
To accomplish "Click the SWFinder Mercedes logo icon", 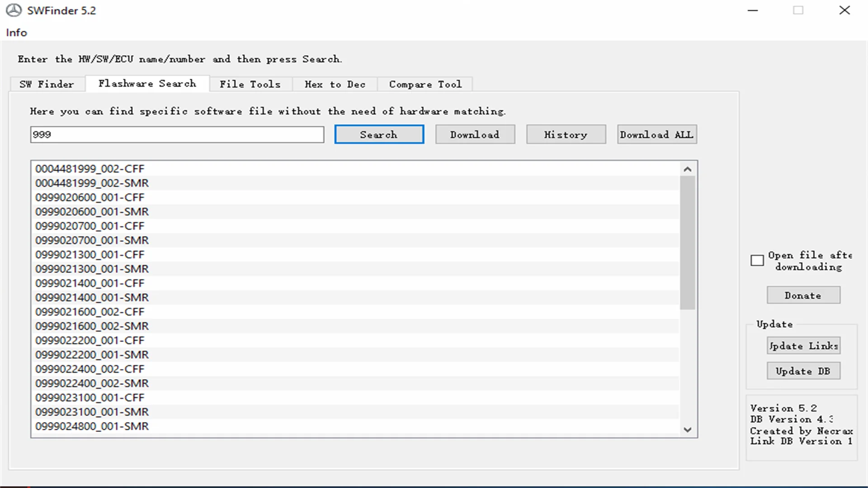I will coord(14,10).
